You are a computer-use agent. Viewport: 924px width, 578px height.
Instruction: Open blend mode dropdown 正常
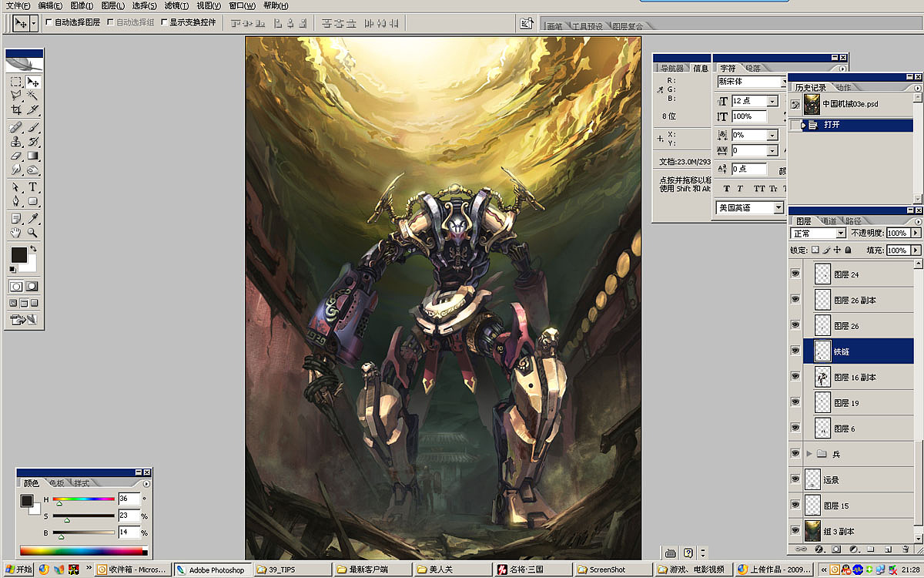click(x=819, y=233)
